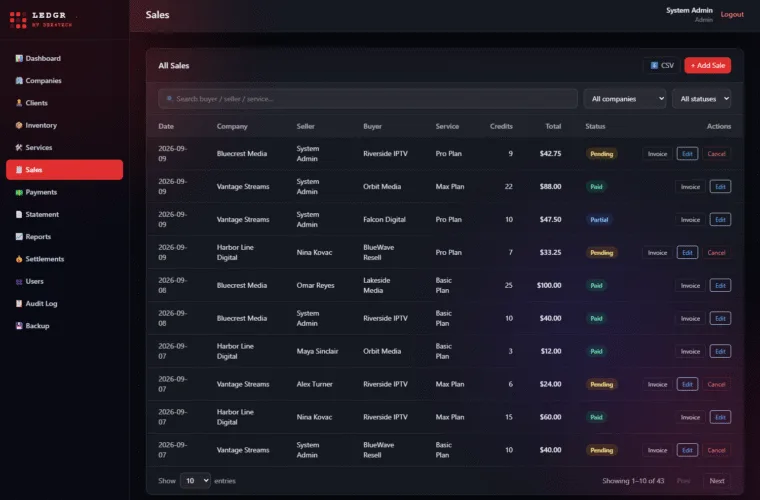Image resolution: width=760 pixels, height=500 pixels.
Task: Click the LEDGR logo icon
Action: [18, 20]
